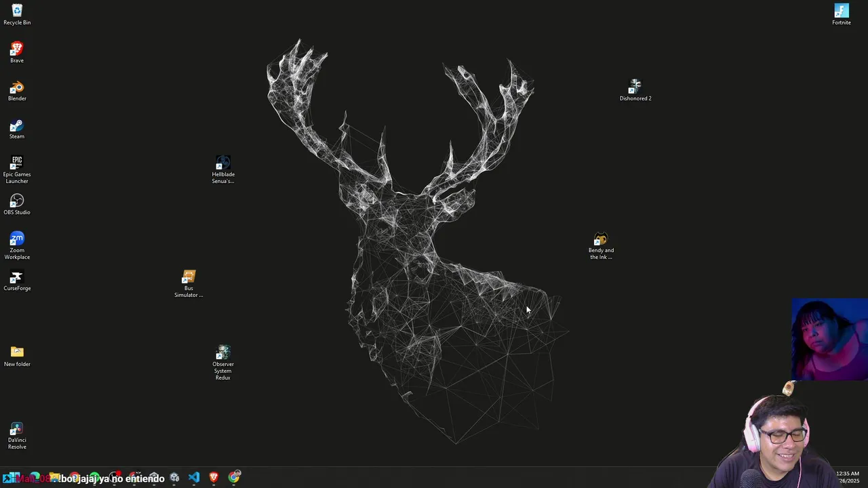Open Google Chrome from the taskbar
The height and width of the screenshot is (488, 868).
click(234, 478)
